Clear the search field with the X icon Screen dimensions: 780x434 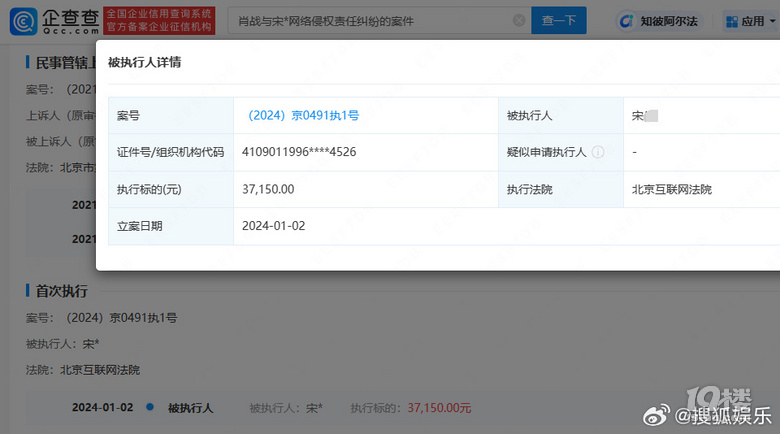(x=519, y=20)
